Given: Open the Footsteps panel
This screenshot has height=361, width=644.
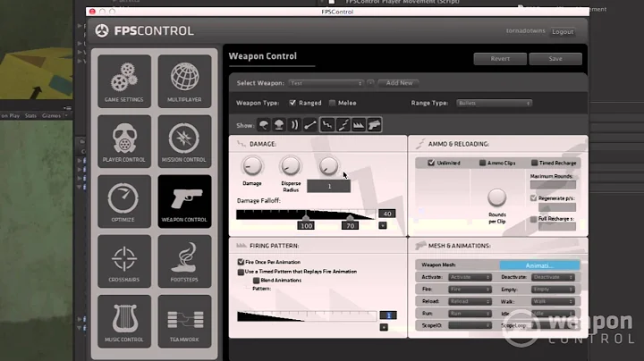Looking at the screenshot, I should pos(184,261).
